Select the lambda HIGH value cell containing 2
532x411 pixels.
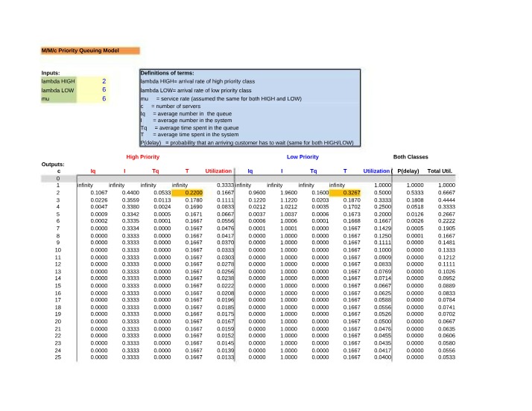[x=92, y=81]
